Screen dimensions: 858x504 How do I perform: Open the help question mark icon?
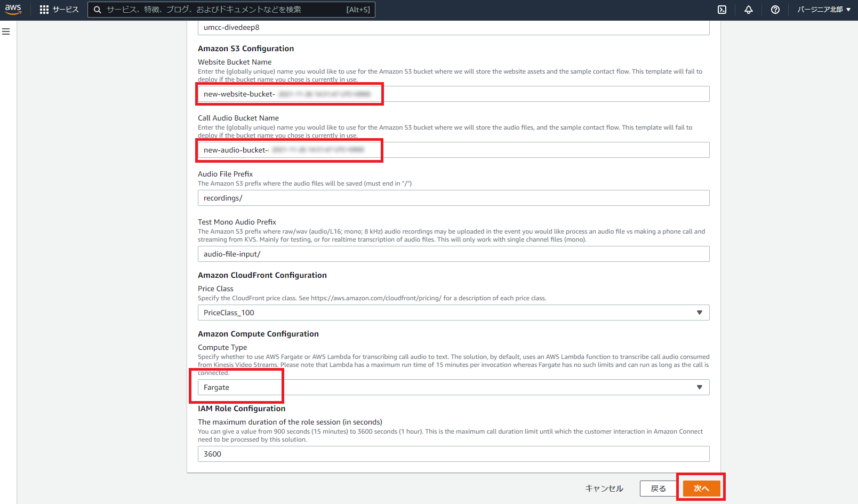(775, 10)
